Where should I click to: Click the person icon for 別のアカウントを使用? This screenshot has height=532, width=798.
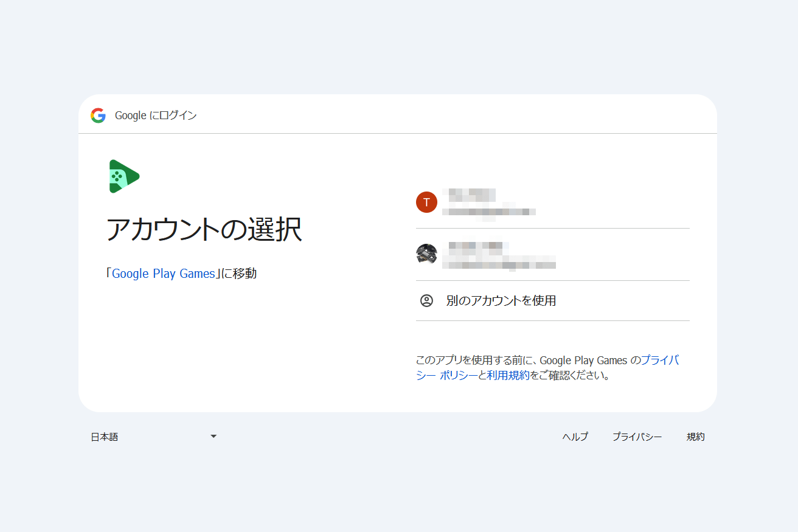pyautogui.click(x=426, y=300)
